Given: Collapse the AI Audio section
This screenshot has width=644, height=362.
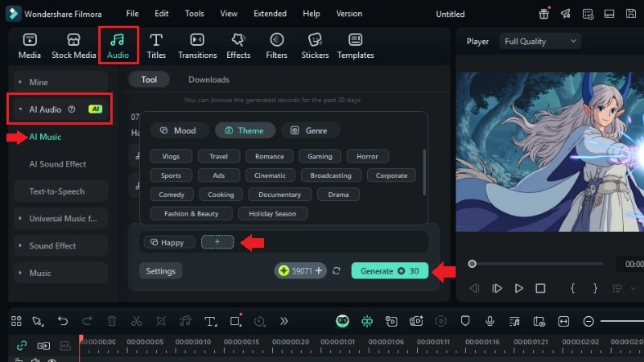Looking at the screenshot, I should 20,109.
